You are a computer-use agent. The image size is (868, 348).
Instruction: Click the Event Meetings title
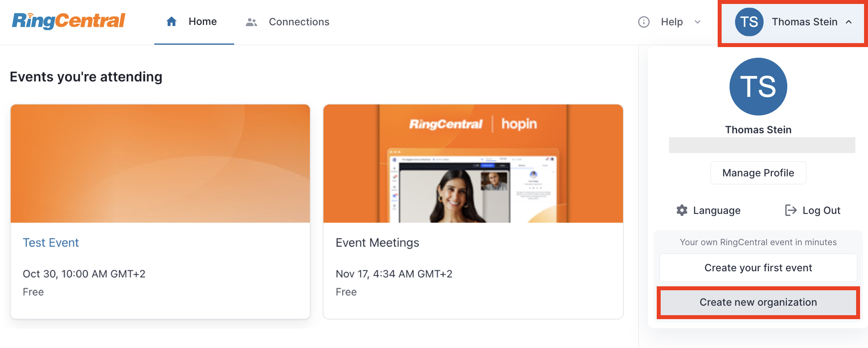pyautogui.click(x=377, y=242)
